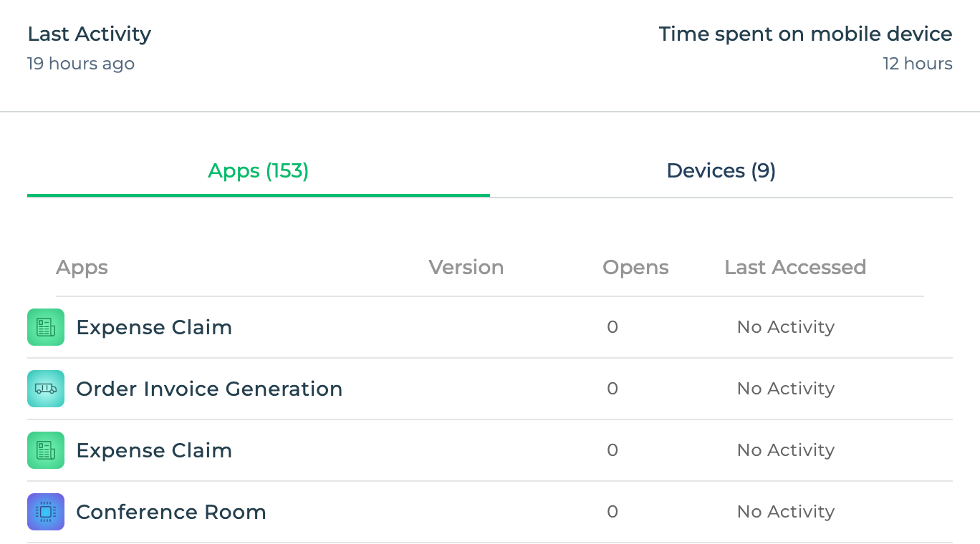The image size is (980, 544).
Task: Click the Time spent on mobile device heading
Action: pyautogui.click(x=806, y=34)
